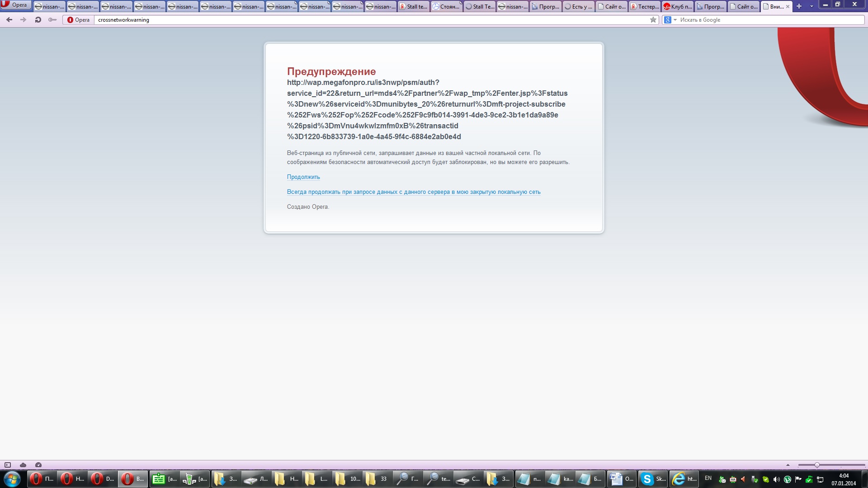Close the active 'Вни...' tab
Screen dimensions: 868x488
click(x=788, y=7)
